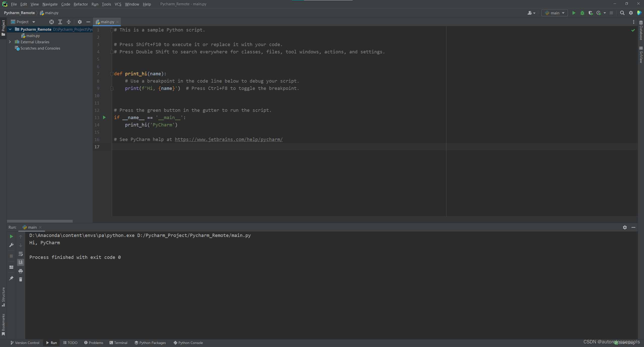Toggle soft-wrap in Run console
Viewport: 644px width, 347px height.
coord(21,254)
